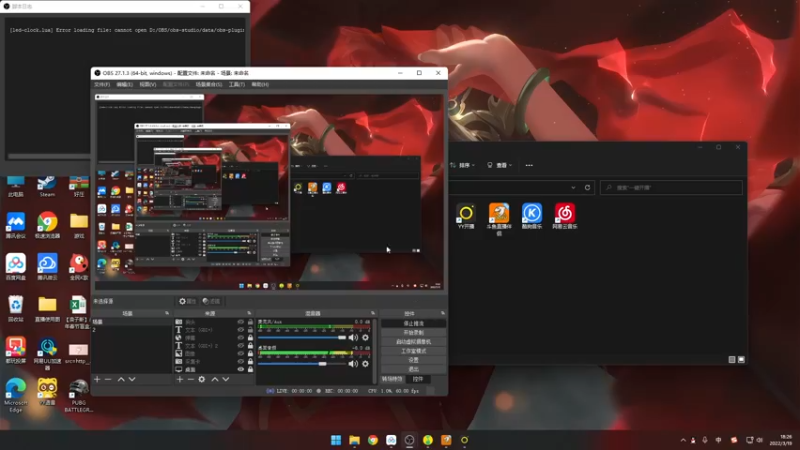800x450 pixels.
Task: Open the 视图(V) menu in OBS
Action: pyautogui.click(x=148, y=84)
